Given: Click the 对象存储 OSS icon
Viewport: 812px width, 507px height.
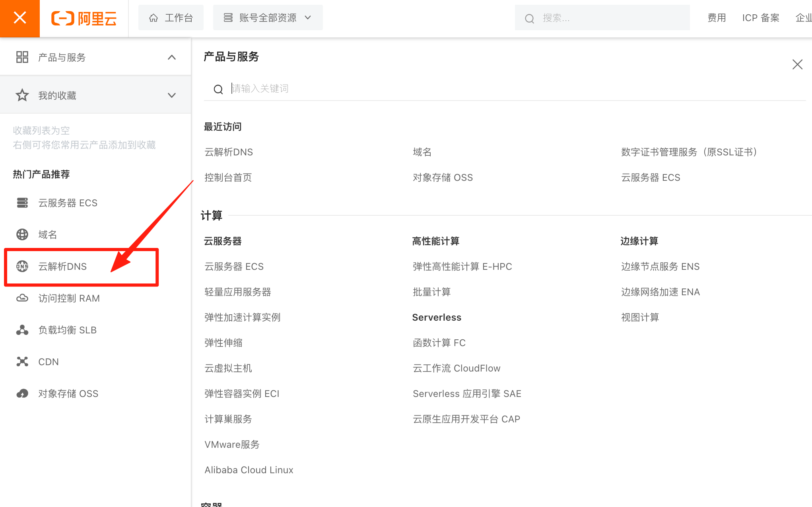Looking at the screenshot, I should pos(22,393).
